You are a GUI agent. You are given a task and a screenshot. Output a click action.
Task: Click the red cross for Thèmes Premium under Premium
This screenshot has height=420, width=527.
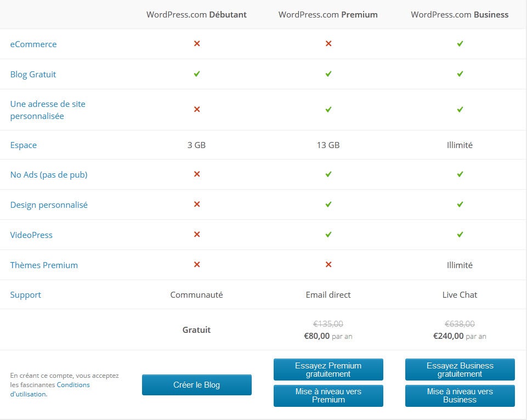click(328, 264)
